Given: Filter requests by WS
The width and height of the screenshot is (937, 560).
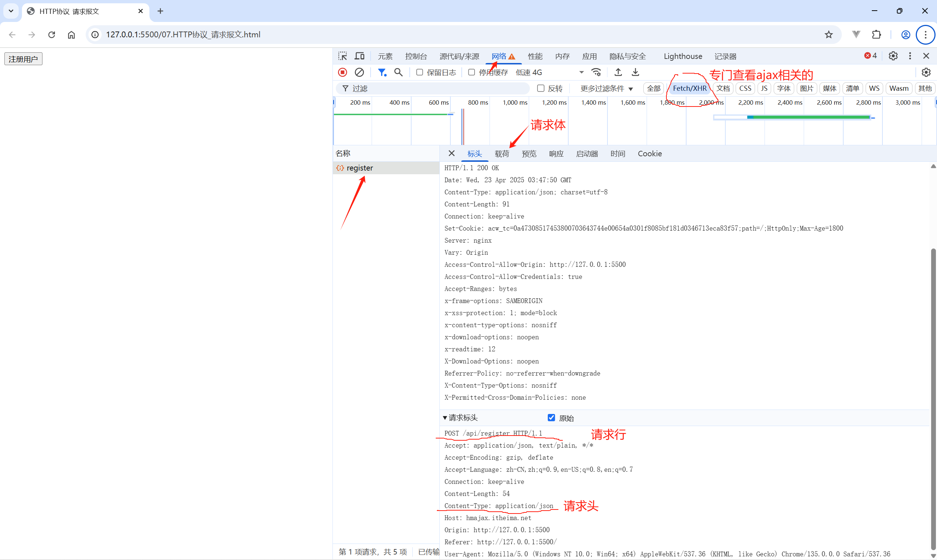Looking at the screenshot, I should click(874, 88).
